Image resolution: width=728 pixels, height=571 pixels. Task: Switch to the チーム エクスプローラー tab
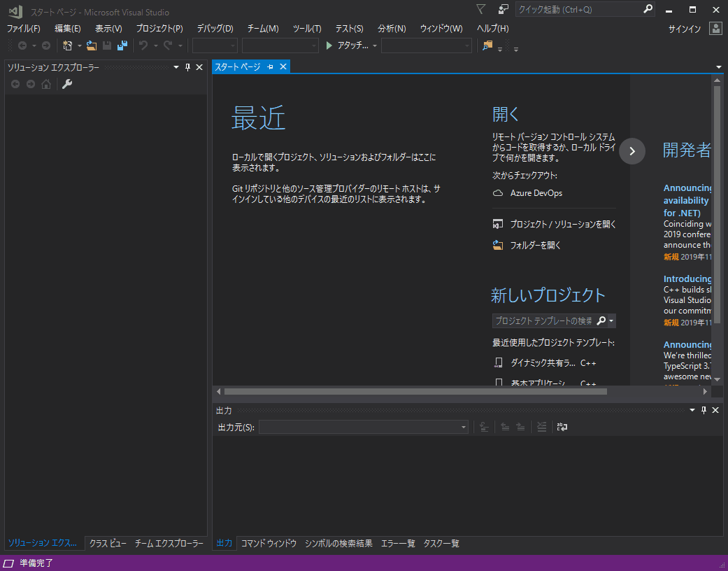coord(169,543)
